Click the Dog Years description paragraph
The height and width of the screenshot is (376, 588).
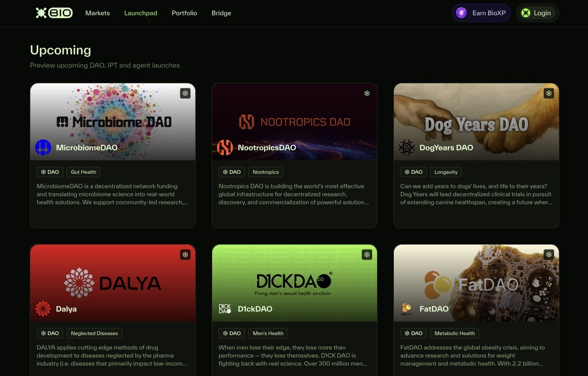coord(476,194)
